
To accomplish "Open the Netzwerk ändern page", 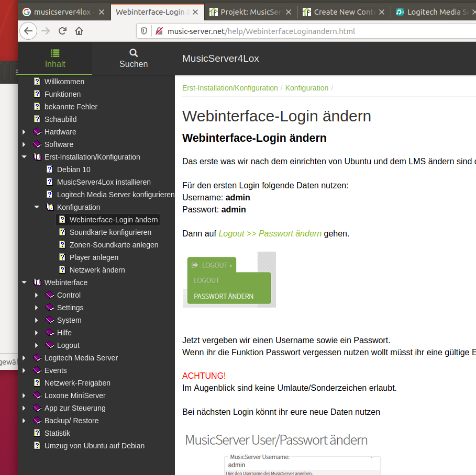I will pyautogui.click(x=97, y=270).
